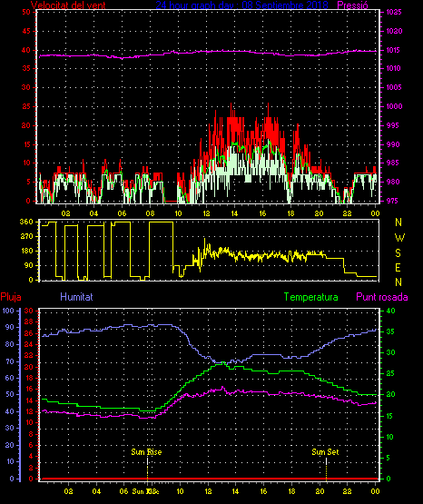This screenshot has width=423, height=504.
Task: Click the blue "60" humidity axis value
Action: pyautogui.click(x=10, y=378)
